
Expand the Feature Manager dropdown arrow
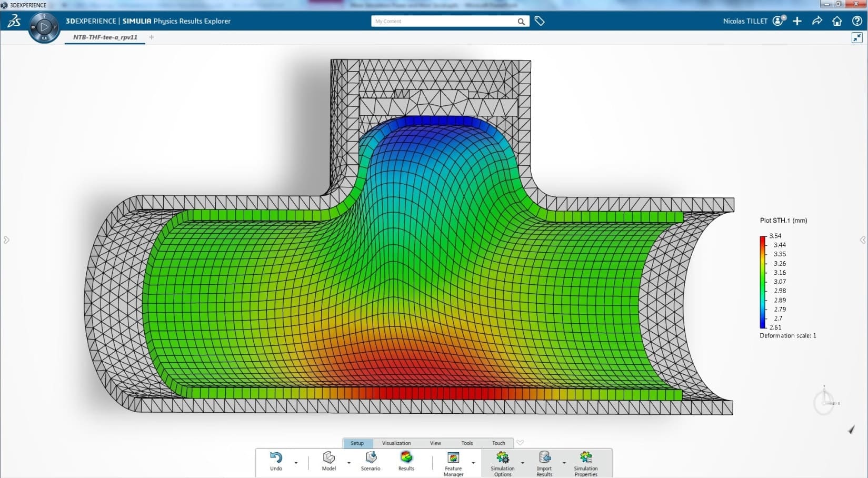(x=473, y=463)
